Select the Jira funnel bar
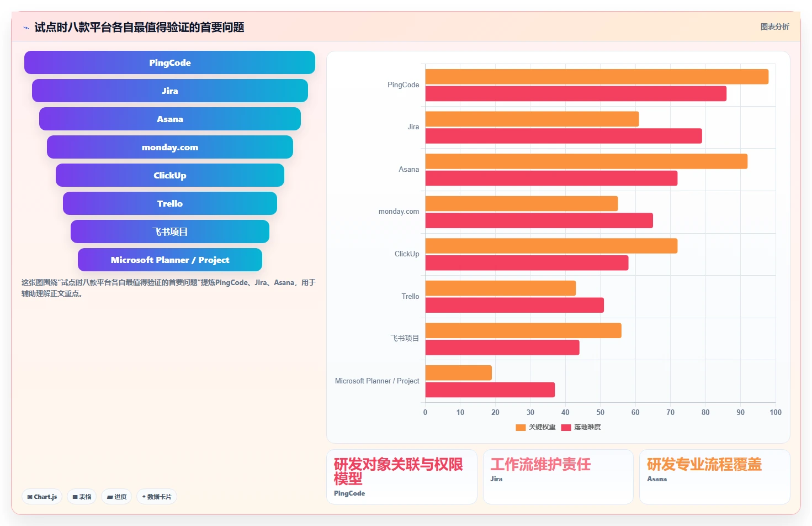This screenshot has height=526, width=812. [x=169, y=91]
